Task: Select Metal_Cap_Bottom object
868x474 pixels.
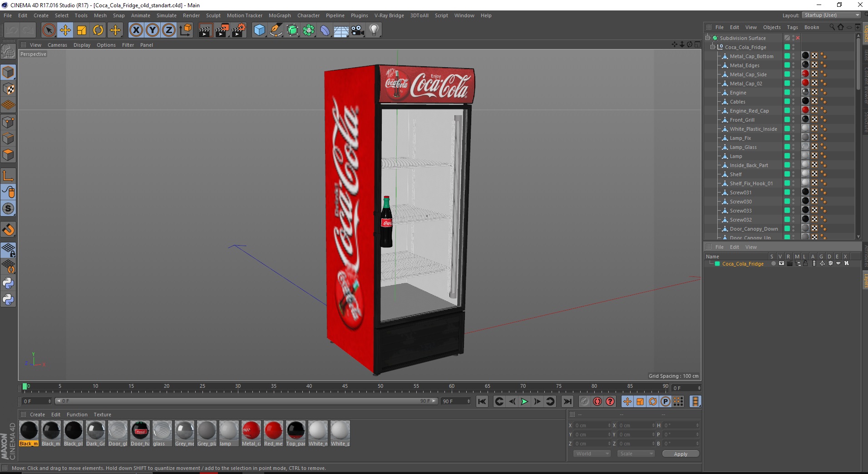Action: tap(751, 56)
